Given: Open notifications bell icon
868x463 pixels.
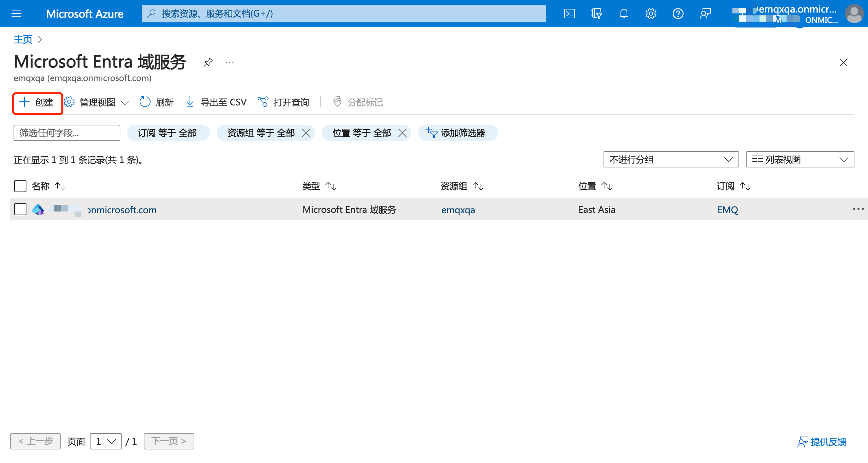Looking at the screenshot, I should [624, 14].
